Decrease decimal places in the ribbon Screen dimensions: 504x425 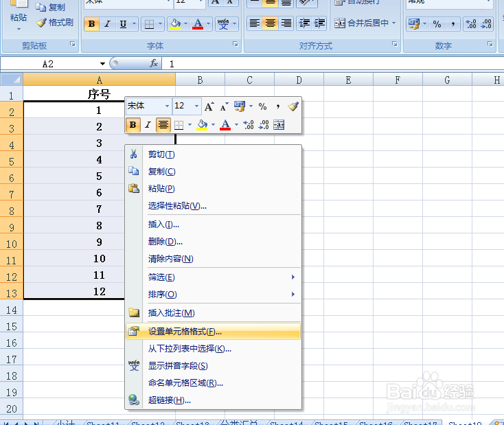pyautogui.click(x=486, y=24)
